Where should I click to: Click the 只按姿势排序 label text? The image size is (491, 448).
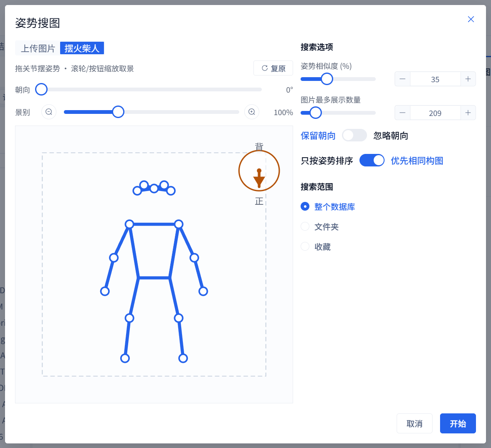click(327, 161)
